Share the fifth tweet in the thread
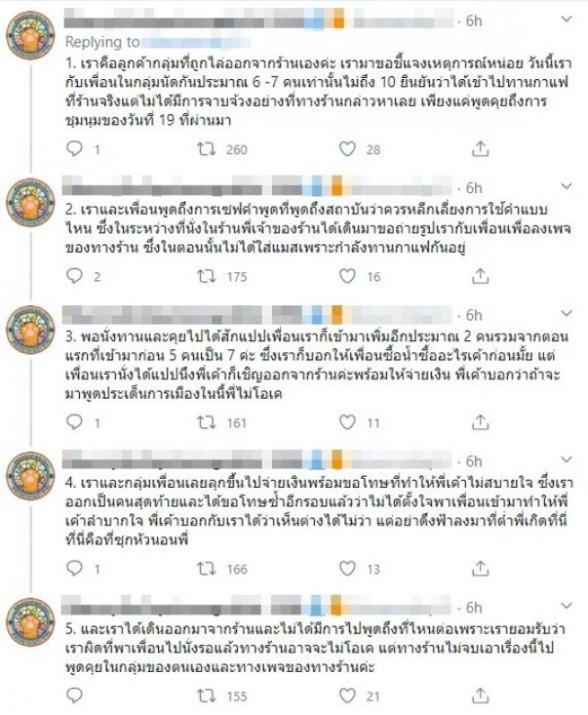588x715 pixels. pos(481,696)
